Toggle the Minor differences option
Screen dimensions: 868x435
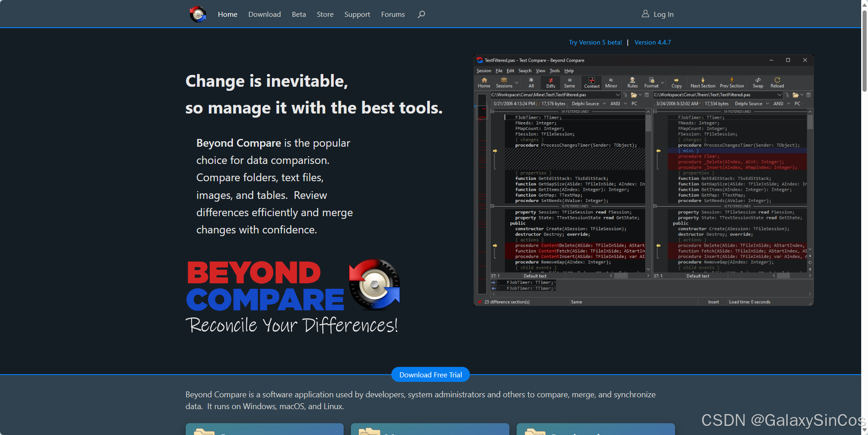coord(611,82)
